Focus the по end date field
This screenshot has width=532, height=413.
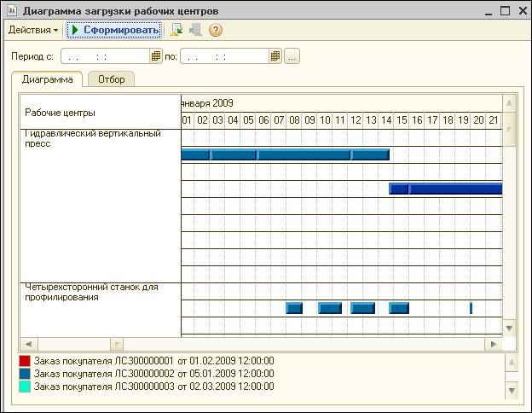(224, 56)
